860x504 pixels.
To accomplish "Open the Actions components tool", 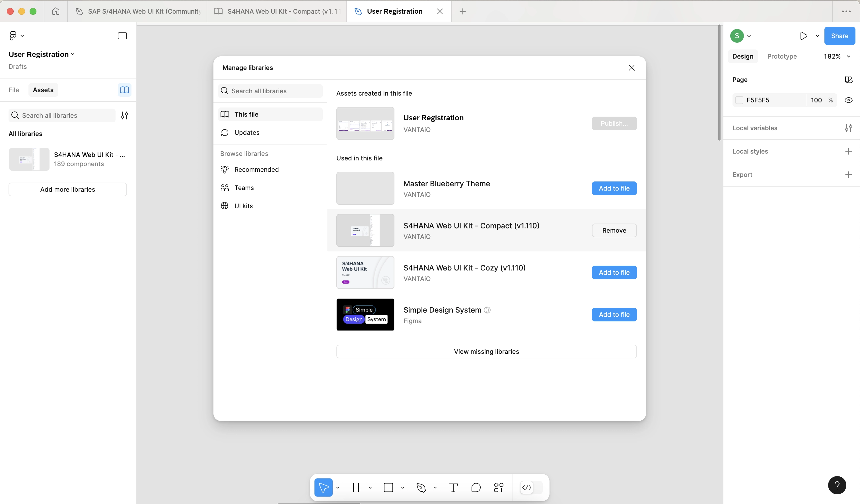I will pos(499,488).
